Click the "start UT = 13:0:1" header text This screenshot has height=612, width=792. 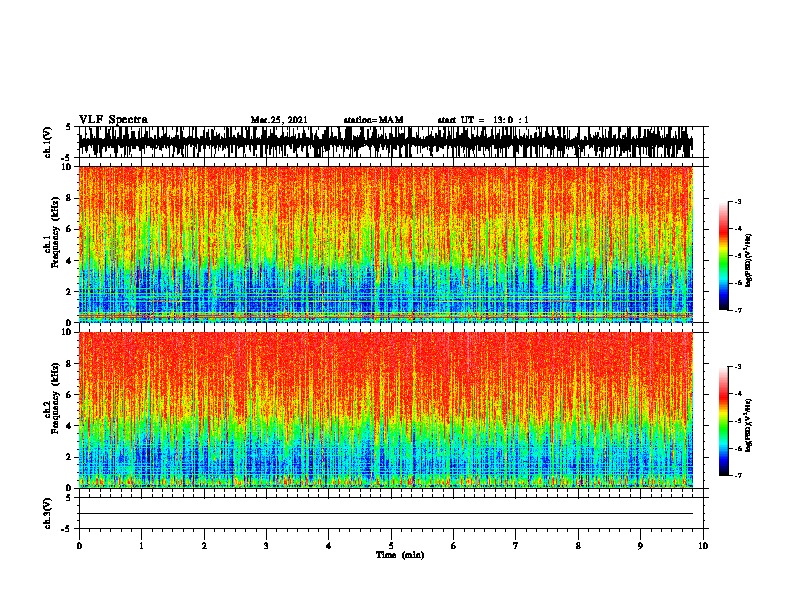click(x=483, y=120)
